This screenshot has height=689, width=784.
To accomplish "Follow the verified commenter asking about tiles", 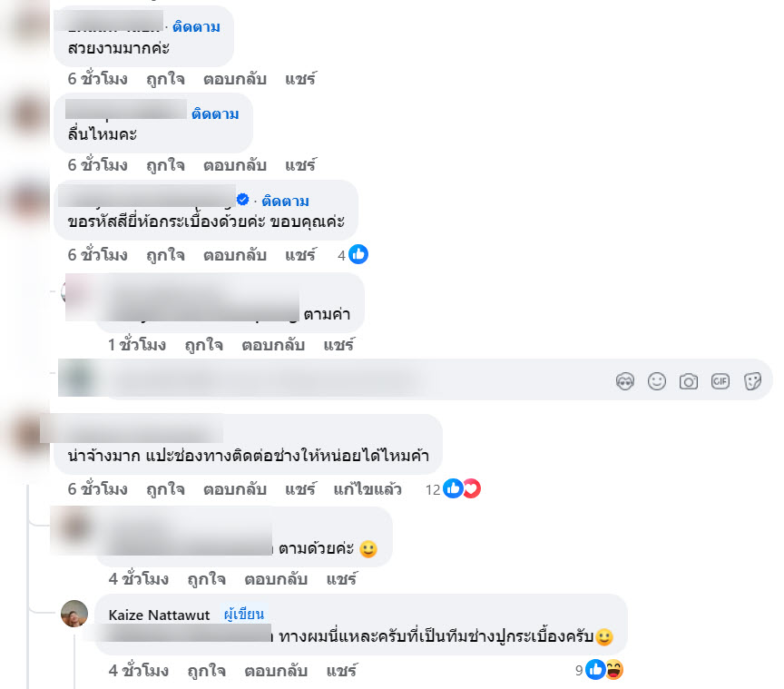I will 285,201.
